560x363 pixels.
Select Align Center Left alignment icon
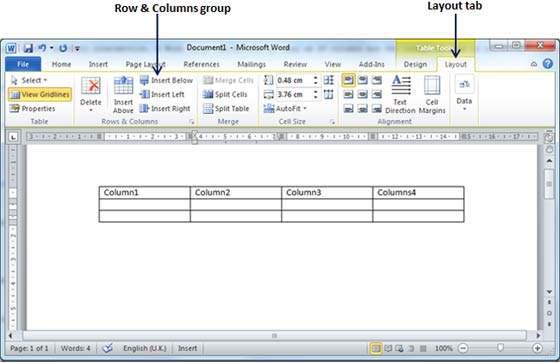(x=348, y=94)
